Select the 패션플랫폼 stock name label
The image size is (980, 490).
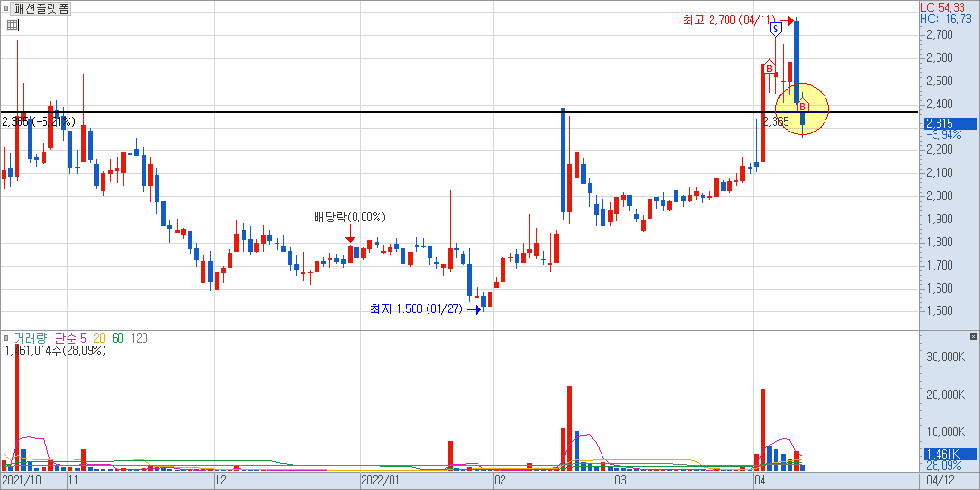pyautogui.click(x=41, y=8)
